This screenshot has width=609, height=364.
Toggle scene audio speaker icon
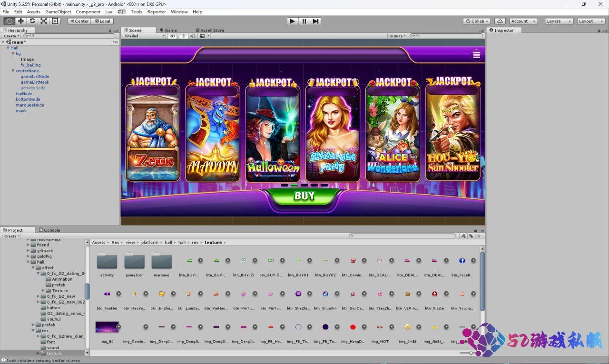click(193, 36)
